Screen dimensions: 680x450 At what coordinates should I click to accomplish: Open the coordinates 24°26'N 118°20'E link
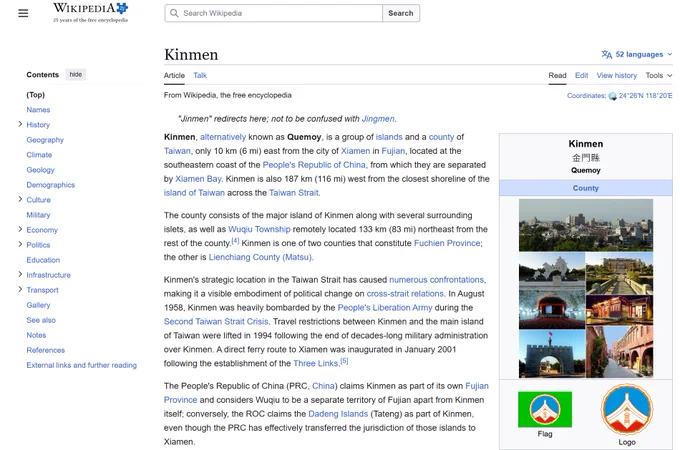click(x=645, y=95)
